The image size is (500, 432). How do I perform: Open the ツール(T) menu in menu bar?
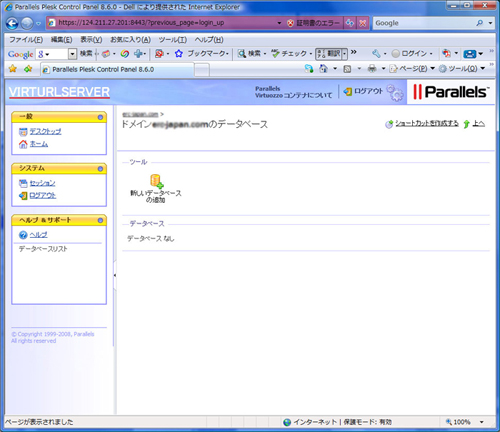coord(172,40)
